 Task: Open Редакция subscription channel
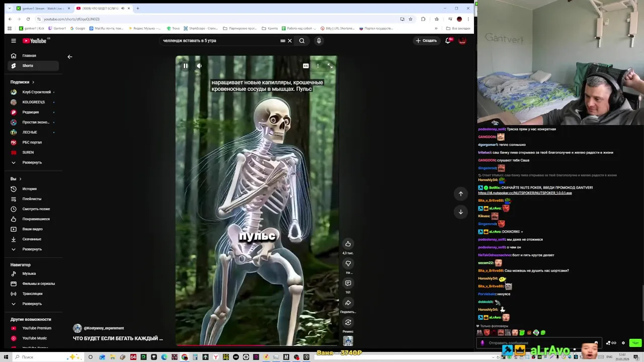(33, 112)
